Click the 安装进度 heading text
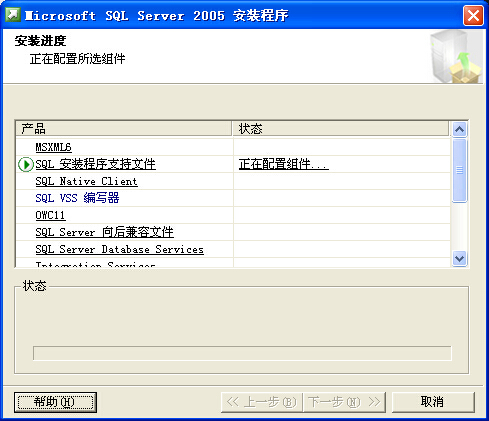The width and height of the screenshot is (489, 421). pos(40,41)
